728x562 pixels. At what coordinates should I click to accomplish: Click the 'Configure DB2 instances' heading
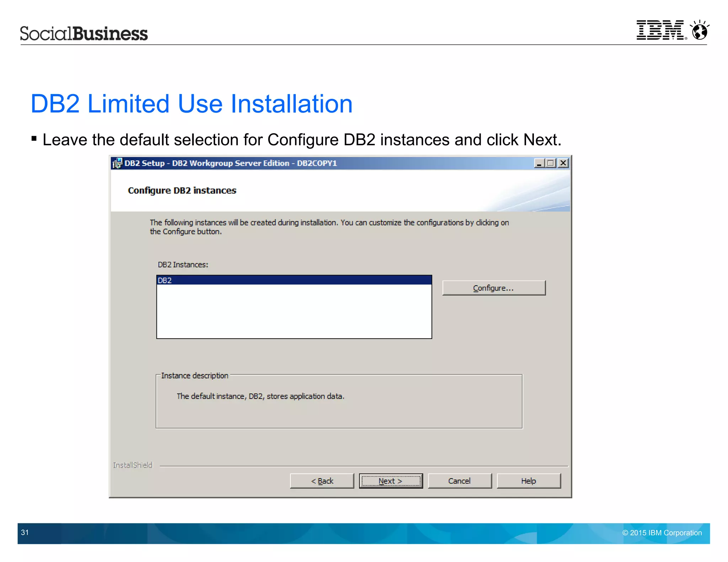[182, 190]
